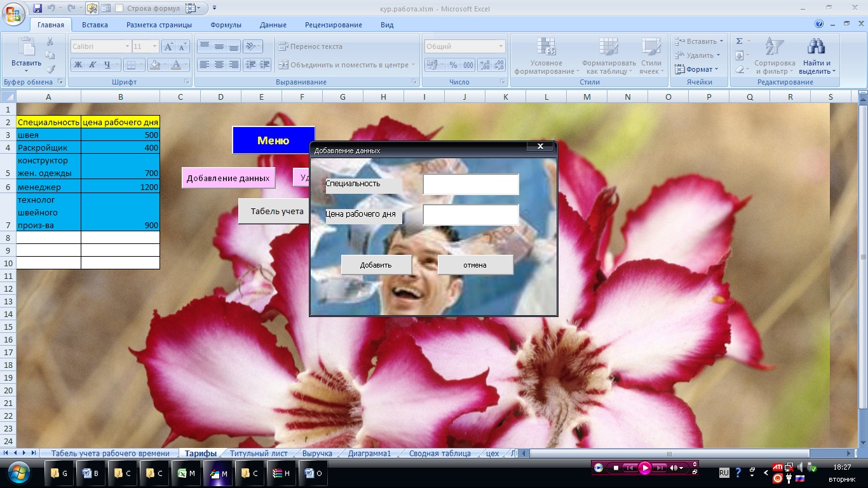
Task: Click отмена button in the dialog
Action: [x=475, y=265]
